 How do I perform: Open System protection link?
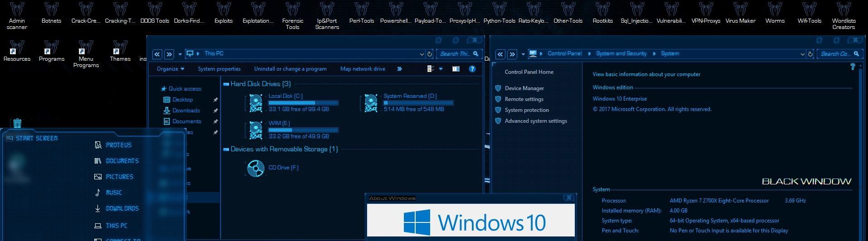point(527,110)
